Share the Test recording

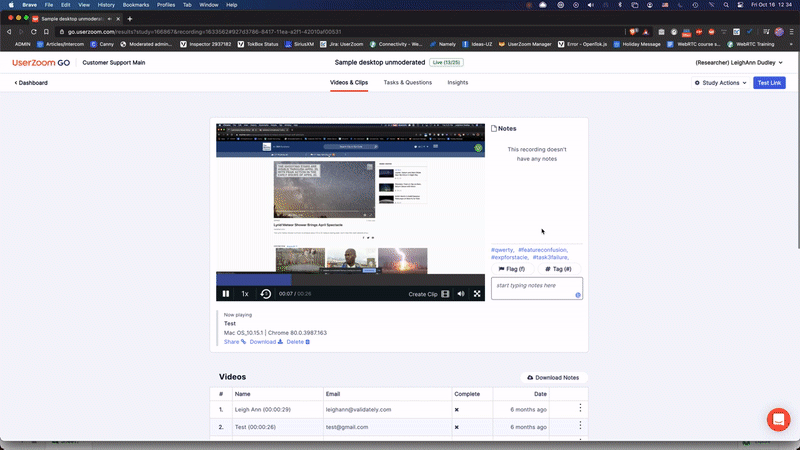pyautogui.click(x=235, y=342)
